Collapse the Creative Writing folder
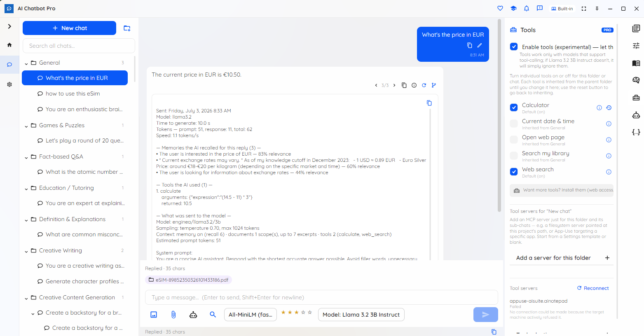The height and width of the screenshot is (336, 644). click(26, 251)
